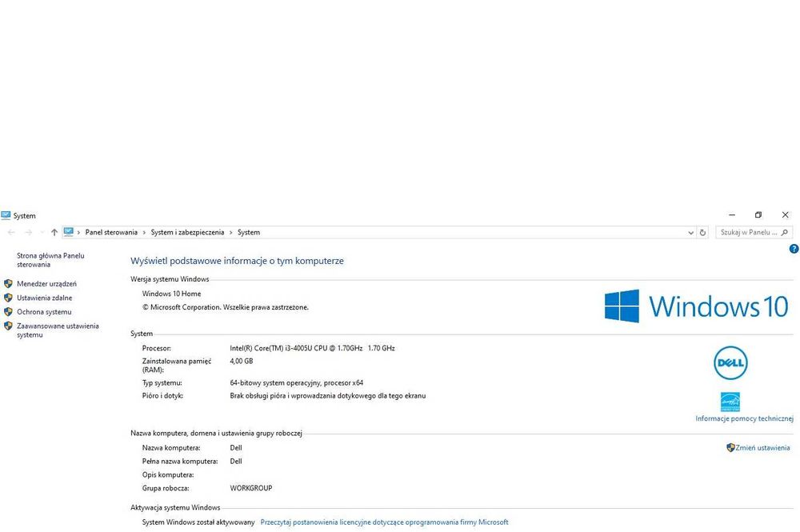Open Menedżer urządzeń

(46, 283)
